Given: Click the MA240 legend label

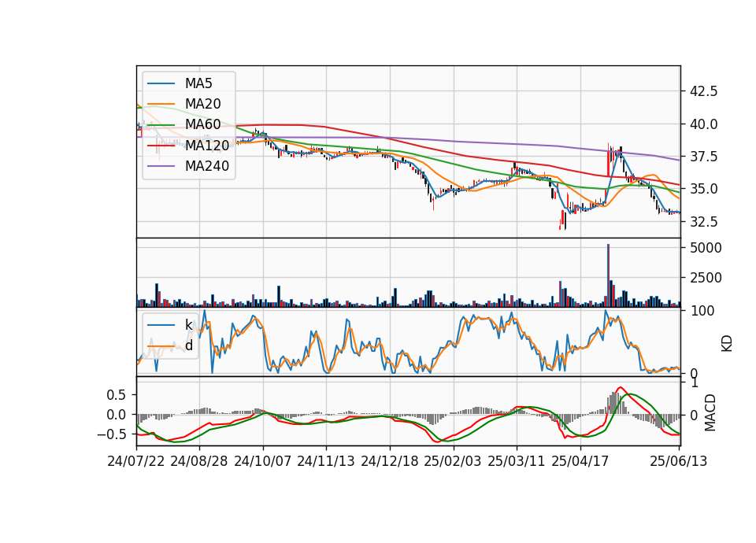Looking at the screenshot, I should coord(207,166).
